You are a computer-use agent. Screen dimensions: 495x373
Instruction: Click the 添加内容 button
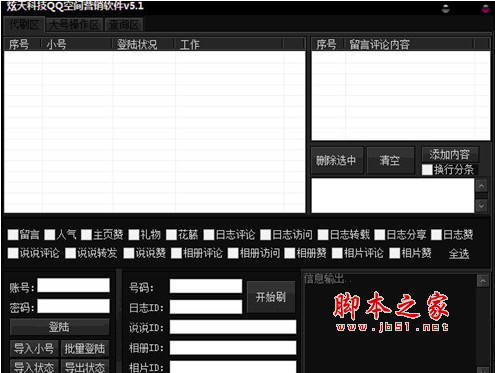pos(450,154)
